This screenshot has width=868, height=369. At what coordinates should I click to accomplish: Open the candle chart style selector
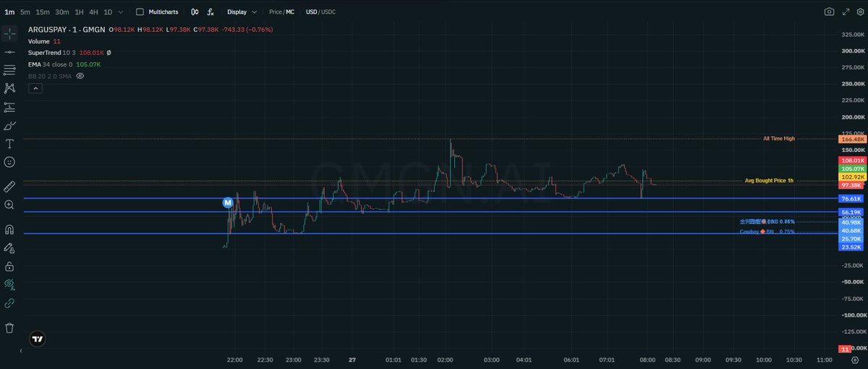click(195, 12)
